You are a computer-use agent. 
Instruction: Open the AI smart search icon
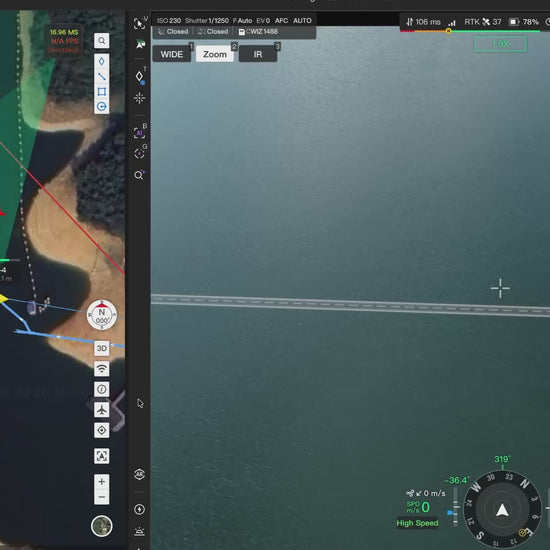point(140,175)
